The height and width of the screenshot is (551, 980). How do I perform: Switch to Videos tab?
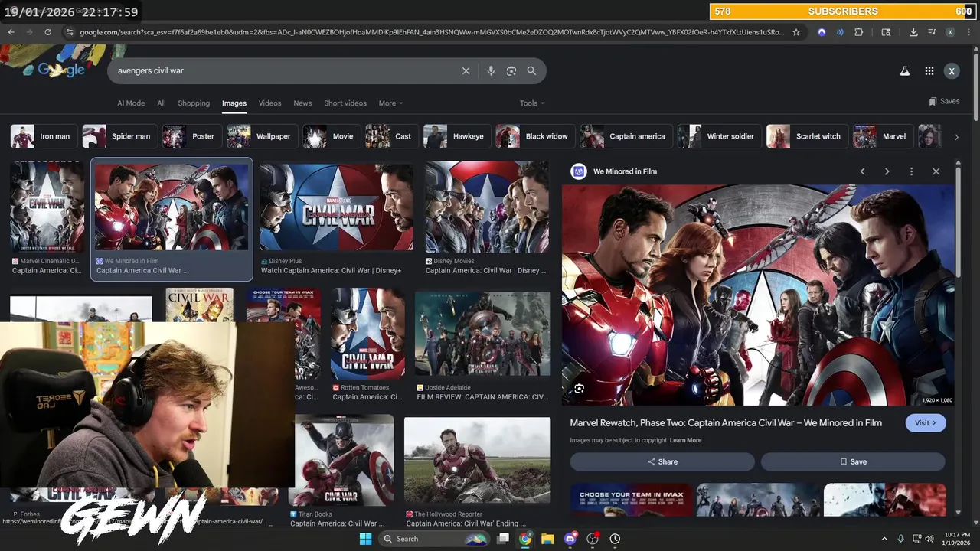[x=269, y=103]
